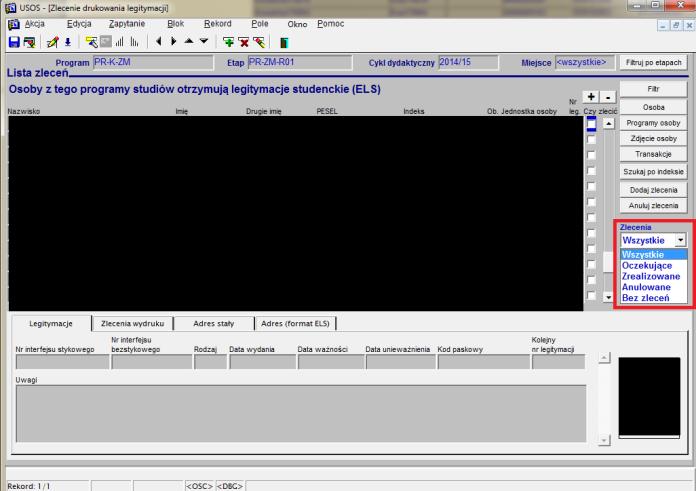Click the Save (floppy disk) toolbar icon
Image resolution: width=696 pixels, height=491 pixels.
coord(14,42)
